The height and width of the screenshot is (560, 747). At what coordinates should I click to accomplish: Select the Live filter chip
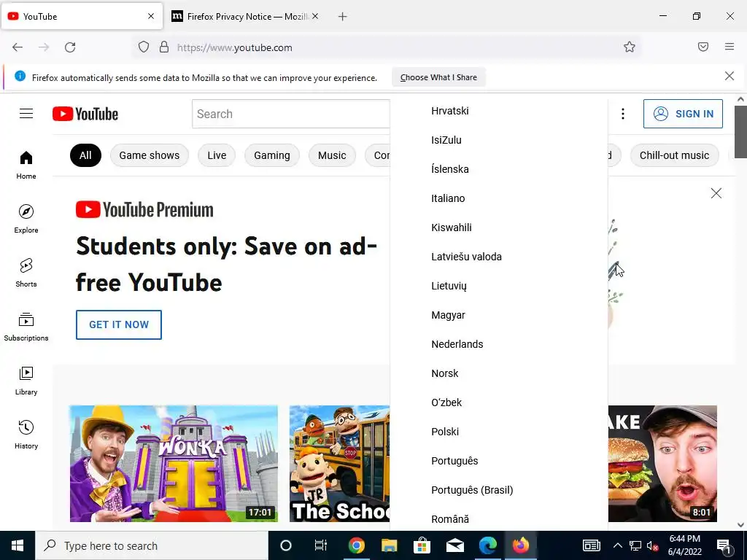217,155
